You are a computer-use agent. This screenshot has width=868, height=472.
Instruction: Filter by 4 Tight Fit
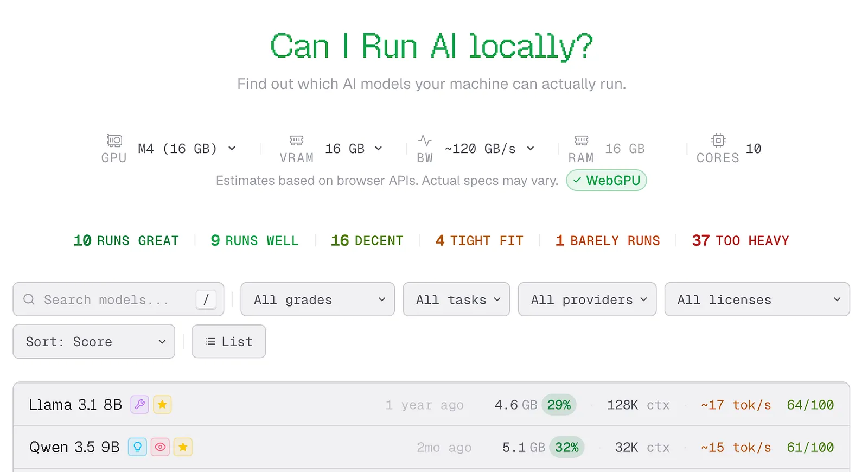480,240
